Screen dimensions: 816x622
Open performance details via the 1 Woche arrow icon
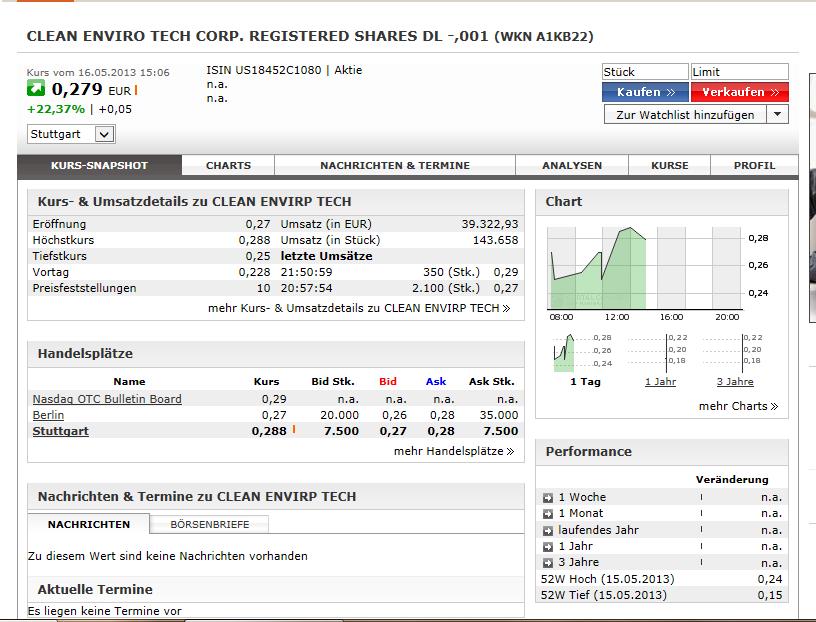click(546, 497)
